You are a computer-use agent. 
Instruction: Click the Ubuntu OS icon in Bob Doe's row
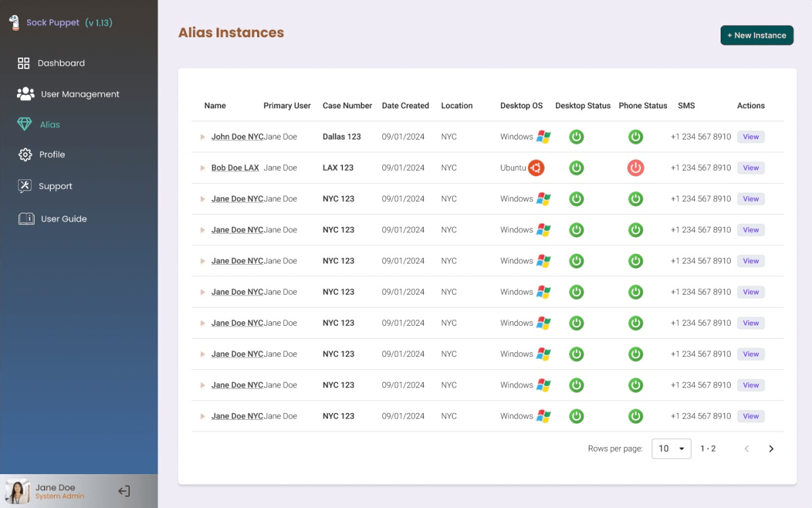537,167
